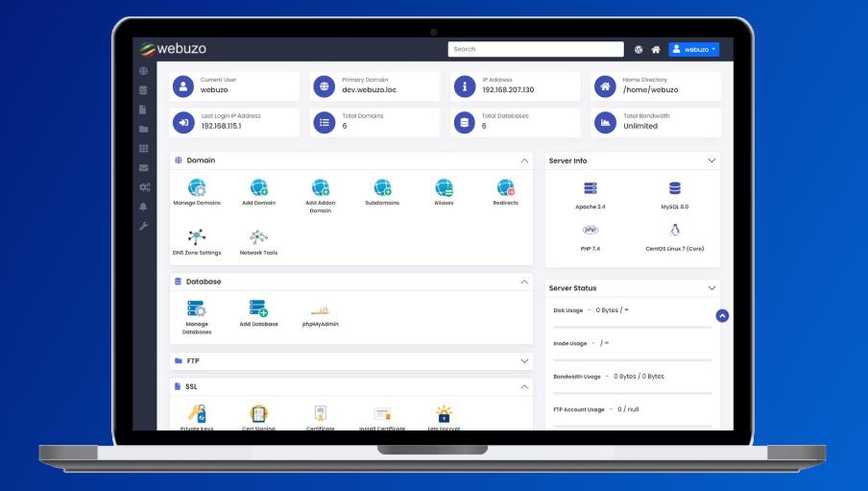
Task: Click the Add Domain icon
Action: point(258,188)
